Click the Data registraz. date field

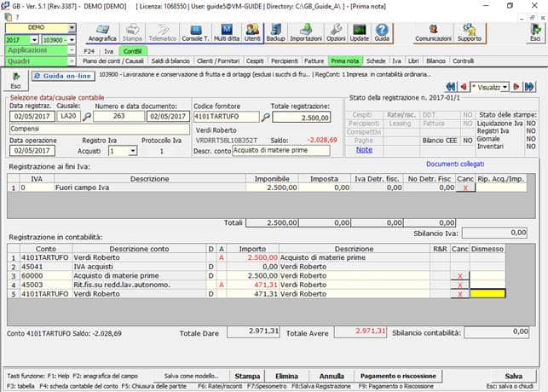32,117
